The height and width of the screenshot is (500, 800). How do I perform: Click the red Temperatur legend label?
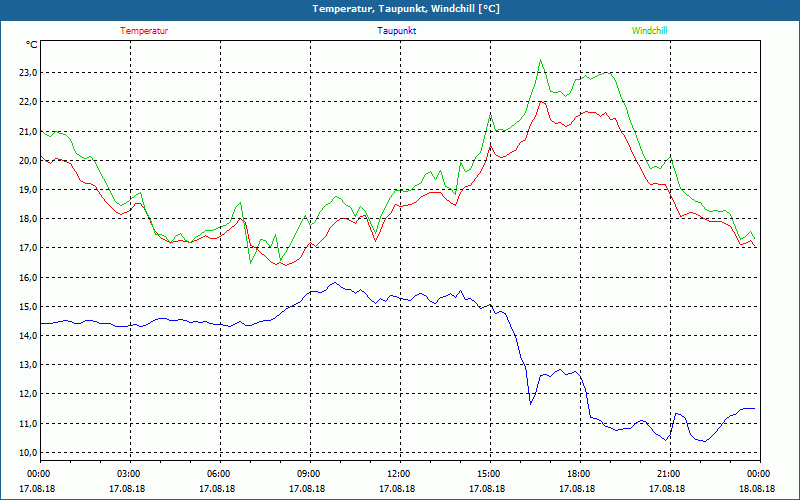(144, 31)
